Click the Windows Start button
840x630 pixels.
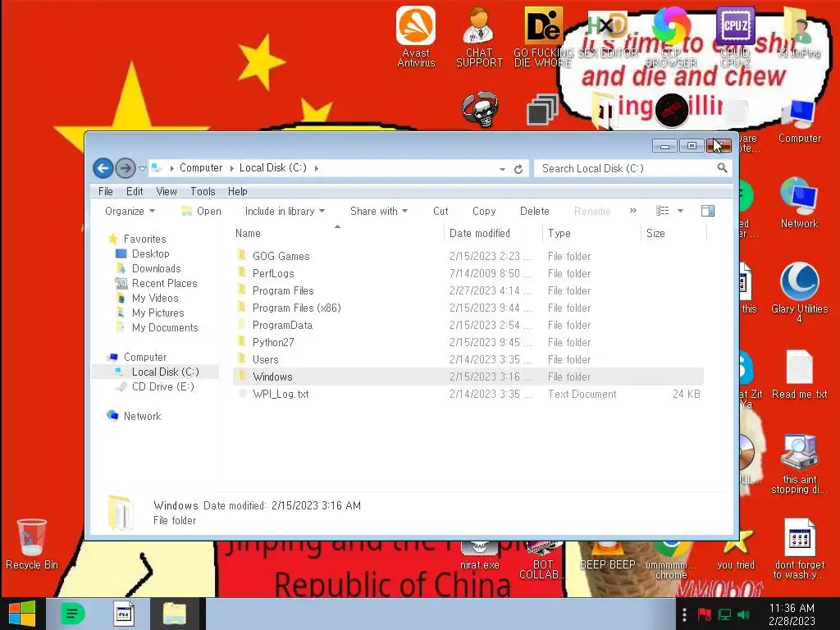point(22,614)
